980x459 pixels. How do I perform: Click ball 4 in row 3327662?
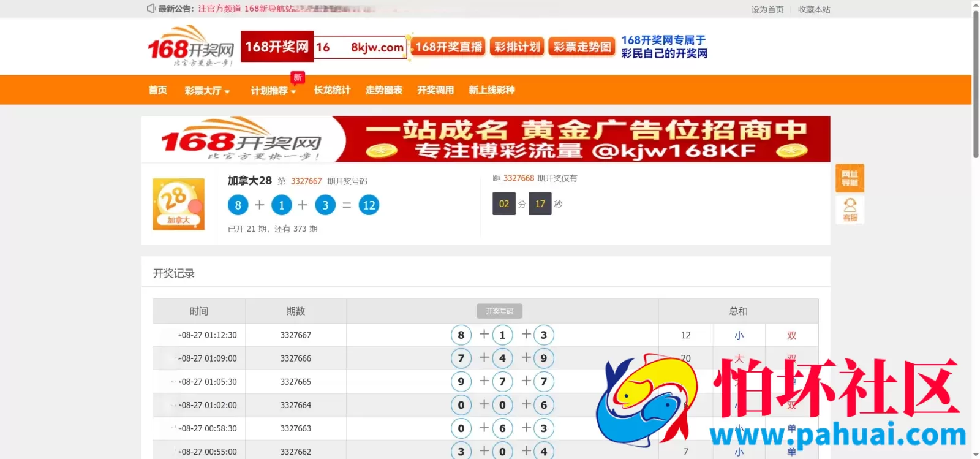(544, 452)
